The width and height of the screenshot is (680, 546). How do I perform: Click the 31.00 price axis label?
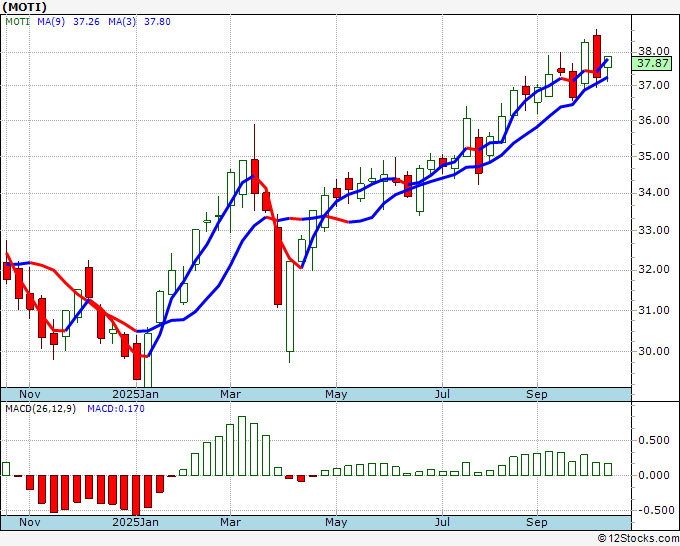(654, 310)
